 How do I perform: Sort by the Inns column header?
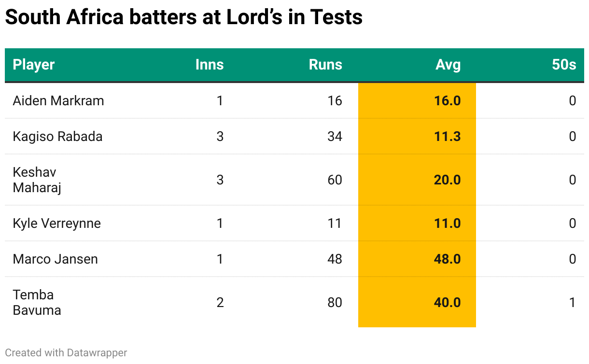click(210, 65)
